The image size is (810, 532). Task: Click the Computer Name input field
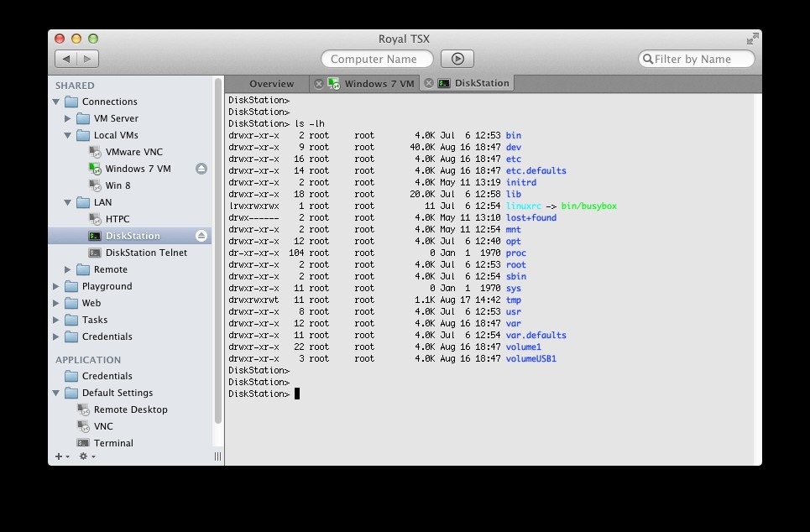click(377, 59)
